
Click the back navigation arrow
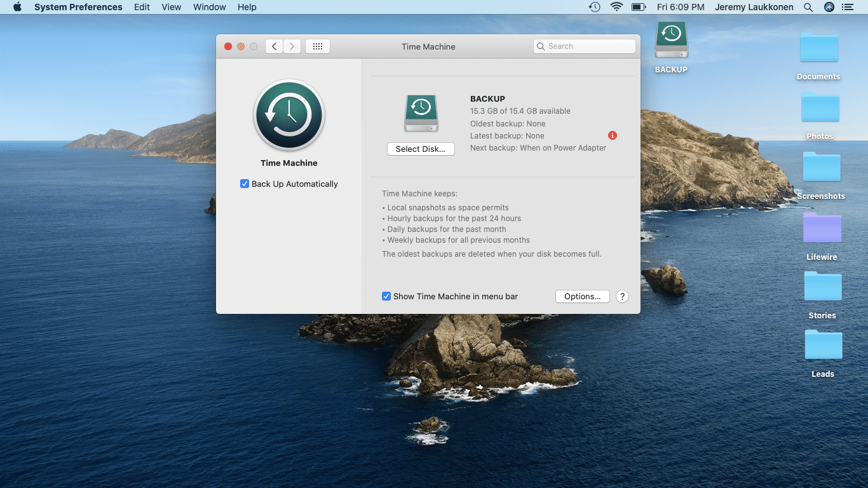tap(274, 46)
